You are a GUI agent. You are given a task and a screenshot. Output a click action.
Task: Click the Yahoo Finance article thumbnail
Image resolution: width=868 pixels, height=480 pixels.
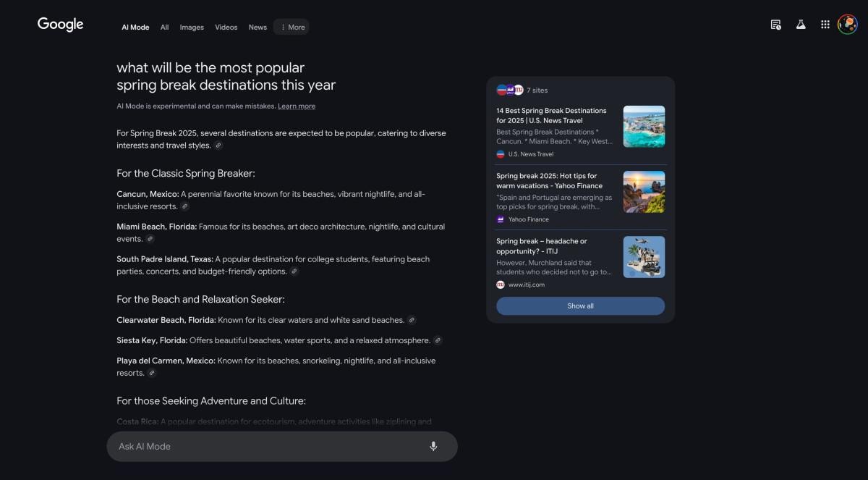[x=644, y=192]
